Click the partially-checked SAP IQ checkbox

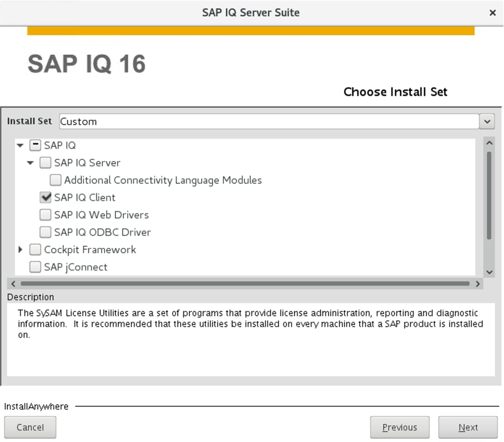[x=35, y=145]
